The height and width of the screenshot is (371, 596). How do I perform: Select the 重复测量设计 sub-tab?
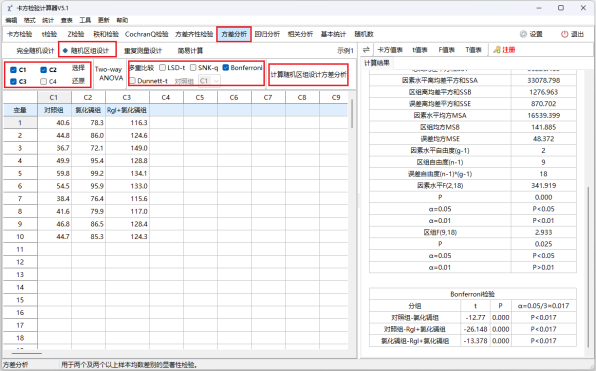[x=143, y=51]
